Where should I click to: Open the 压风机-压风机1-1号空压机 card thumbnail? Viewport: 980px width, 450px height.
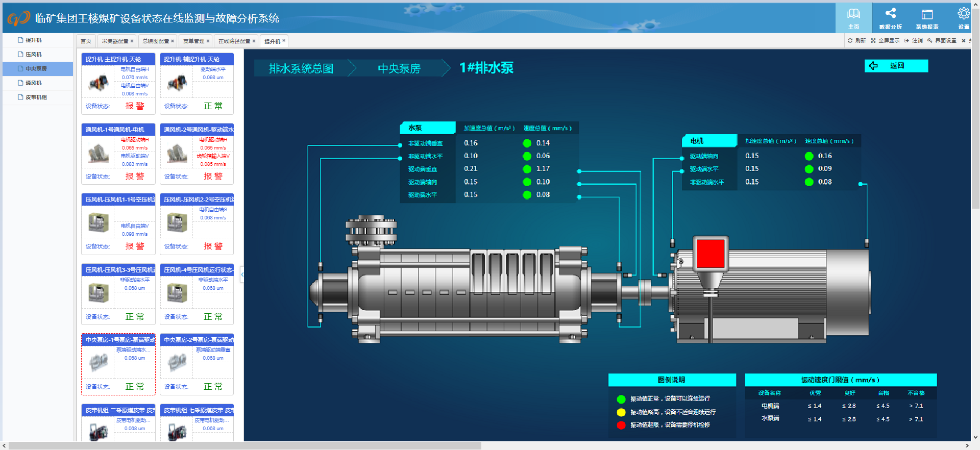[x=99, y=222]
